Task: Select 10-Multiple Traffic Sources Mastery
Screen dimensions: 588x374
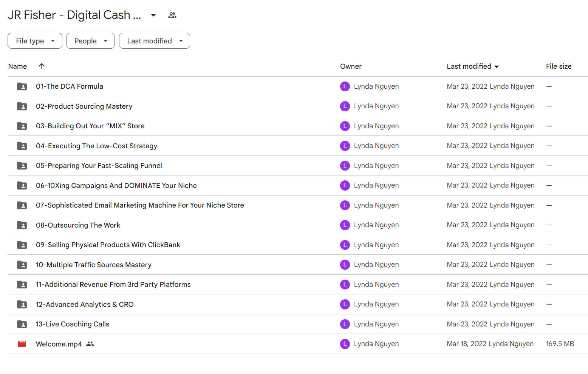Action: click(94, 265)
